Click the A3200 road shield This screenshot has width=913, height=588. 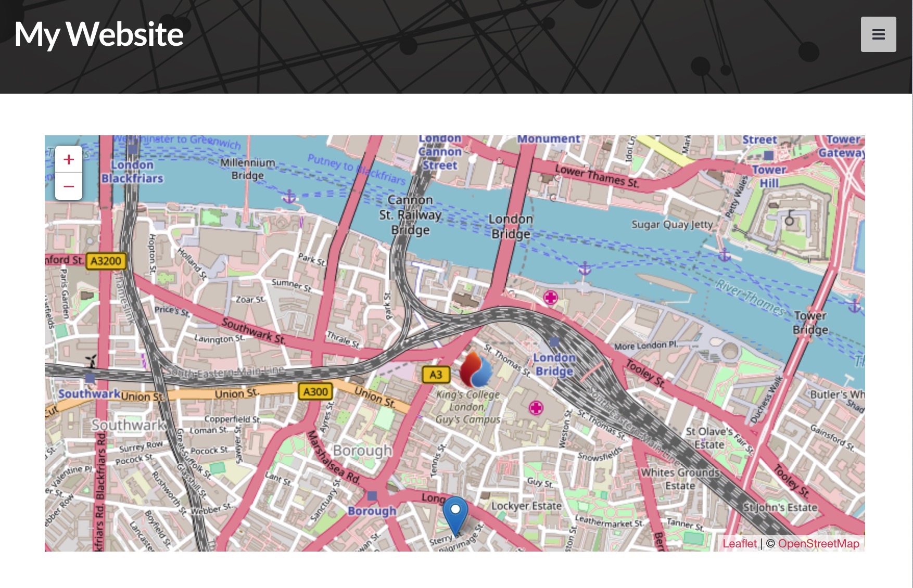click(106, 261)
